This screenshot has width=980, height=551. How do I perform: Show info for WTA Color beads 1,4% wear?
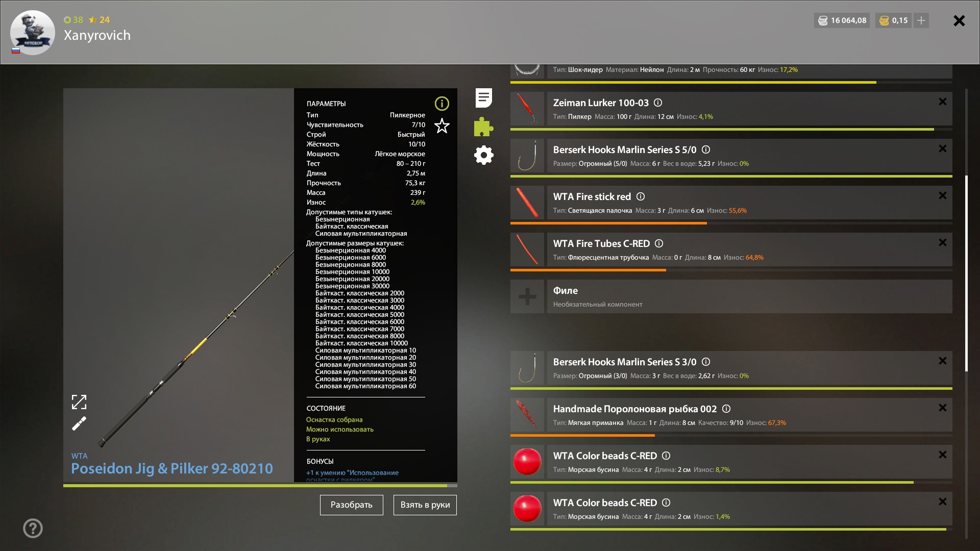(x=666, y=503)
